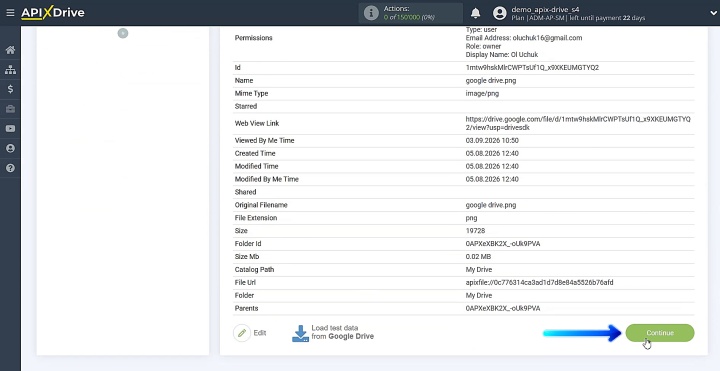Click the Load test data download icon
The image size is (720, 371).
coord(300,333)
